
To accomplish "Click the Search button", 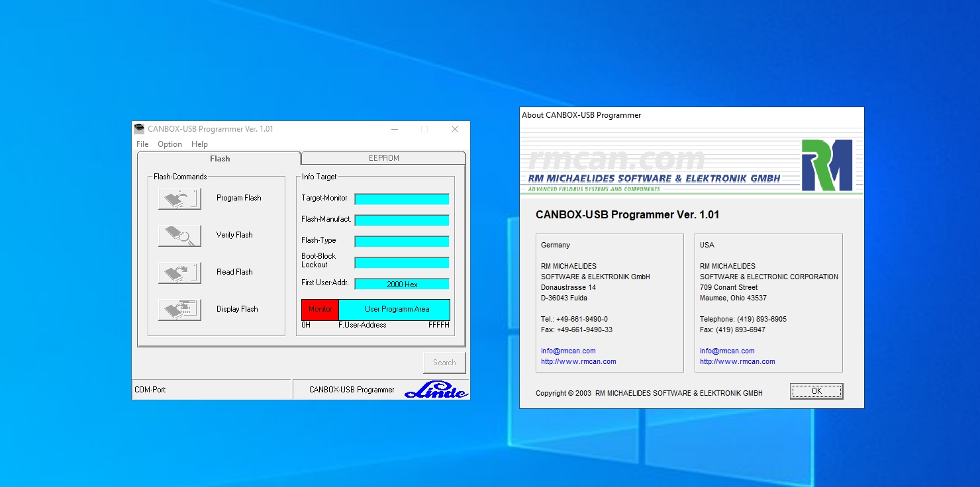I will click(x=444, y=363).
